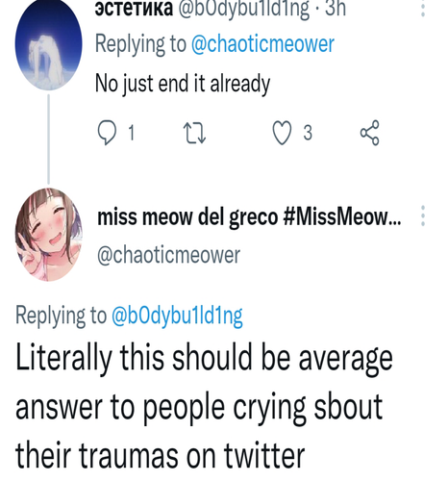Screen dimensions: 448x481
Task: Open miss meow's anime girl avatar
Action: 48,235
